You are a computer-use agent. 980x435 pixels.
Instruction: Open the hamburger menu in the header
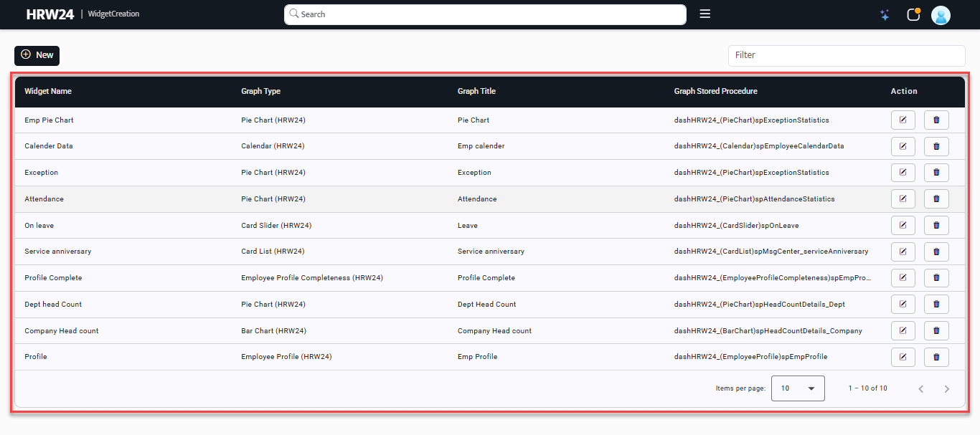[705, 14]
